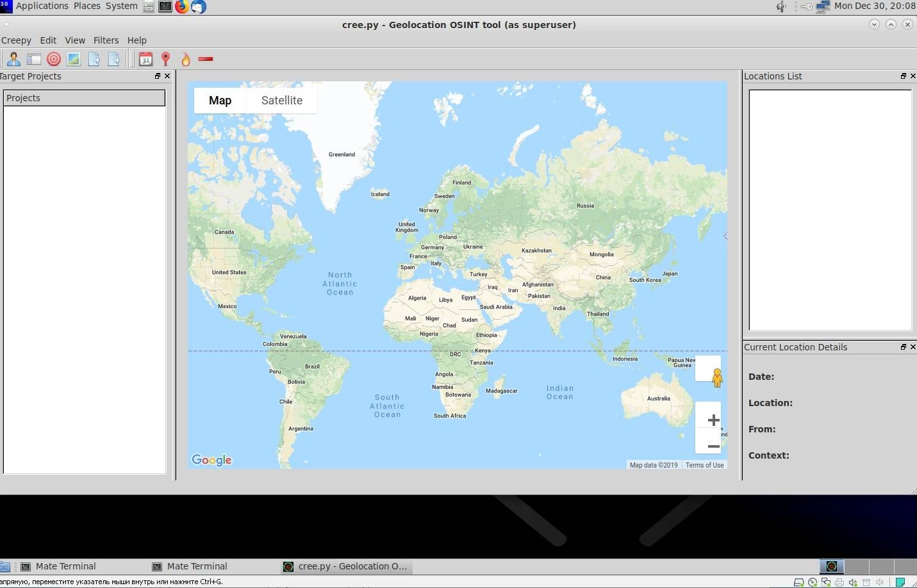Image resolution: width=917 pixels, height=588 pixels.
Task: Zoom out the map with minus button
Action: coord(713,446)
